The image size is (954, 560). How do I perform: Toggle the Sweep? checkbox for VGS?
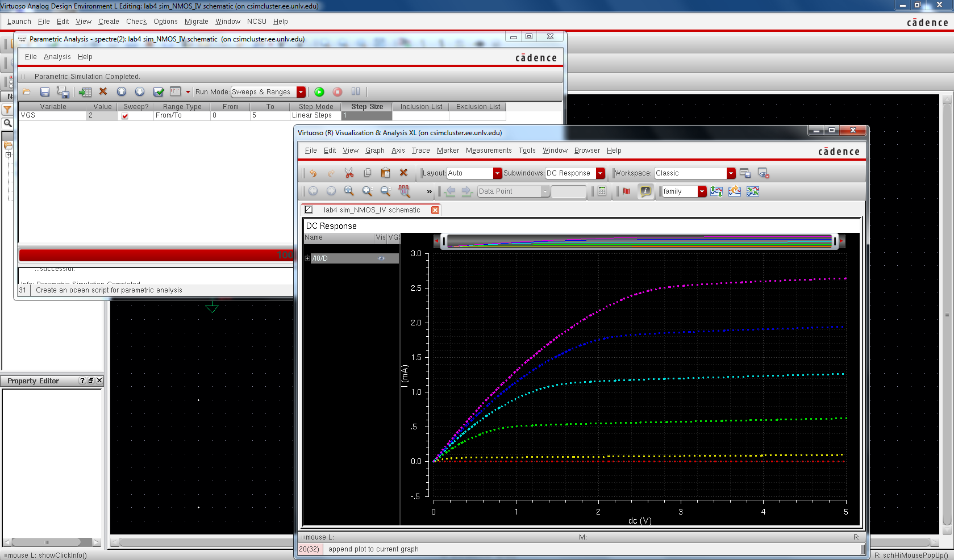pos(125,116)
